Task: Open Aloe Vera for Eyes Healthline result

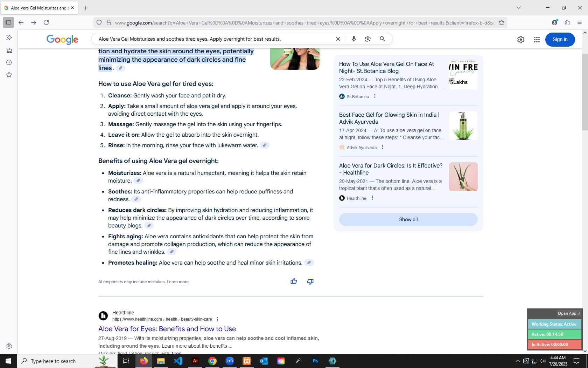Action: coord(167,329)
